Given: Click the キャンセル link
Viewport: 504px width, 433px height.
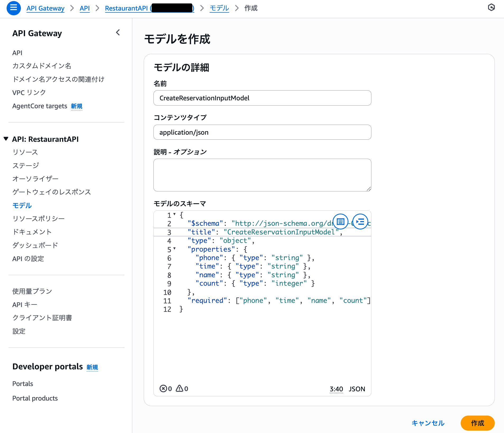Looking at the screenshot, I should coord(428,423).
